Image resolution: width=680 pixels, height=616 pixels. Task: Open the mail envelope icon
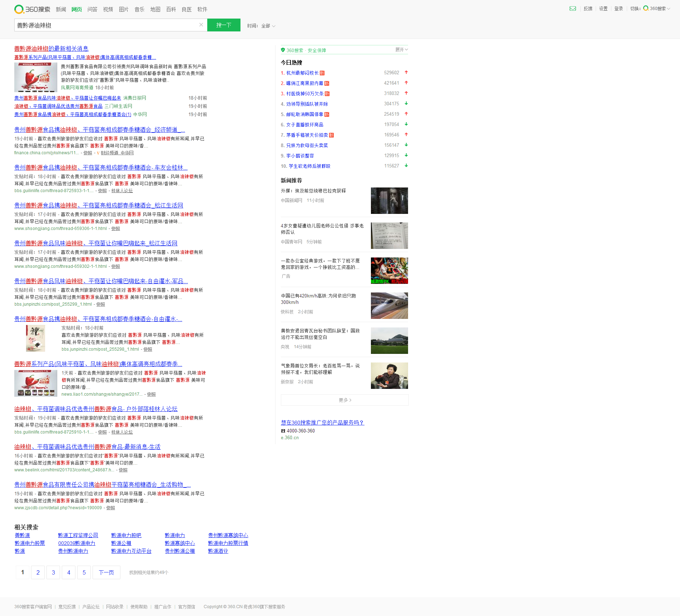coord(572,9)
